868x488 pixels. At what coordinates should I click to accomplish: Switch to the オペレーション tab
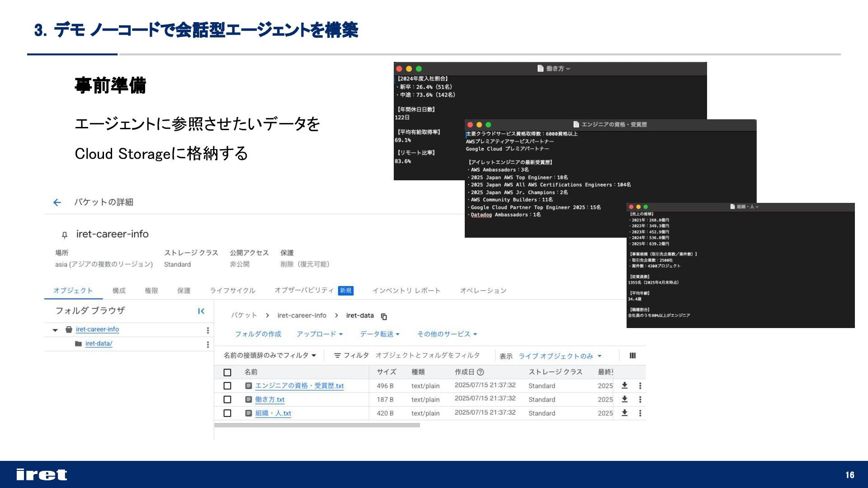483,291
